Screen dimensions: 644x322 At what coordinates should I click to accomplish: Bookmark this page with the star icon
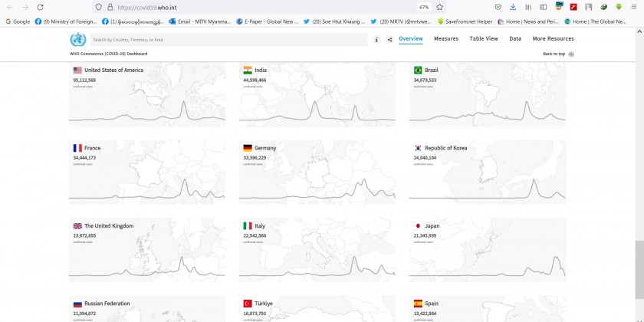440,7
